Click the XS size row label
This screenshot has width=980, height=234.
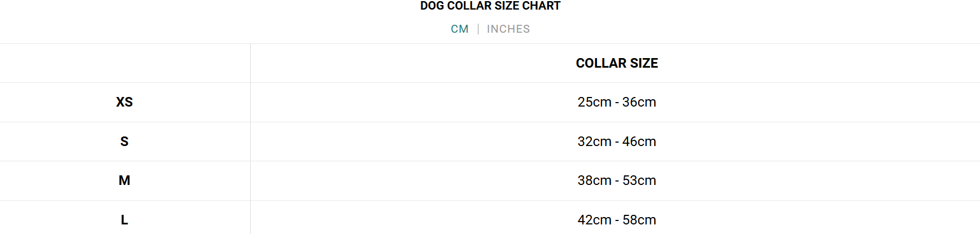124,102
